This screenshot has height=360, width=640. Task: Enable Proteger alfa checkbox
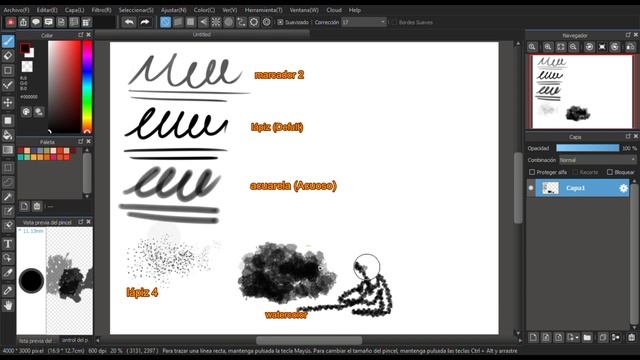532,172
